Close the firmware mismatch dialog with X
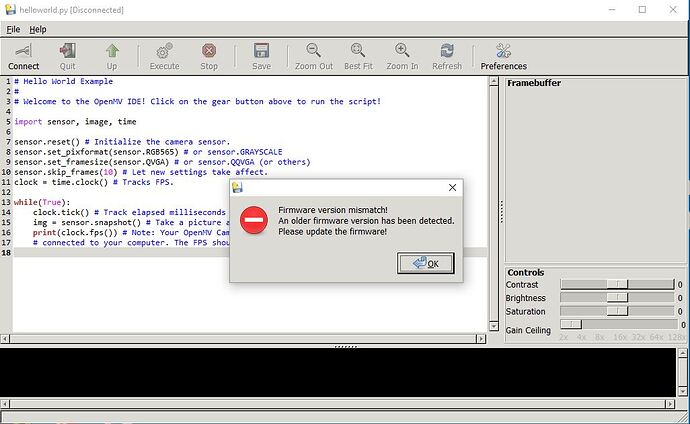690x424 pixels. pyautogui.click(x=452, y=187)
